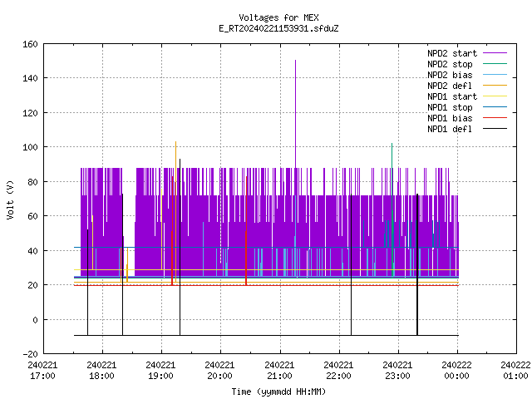532x399 pixels.
Task: Click the file name E_RT20240221153931.sfduZ
Action: (278, 28)
